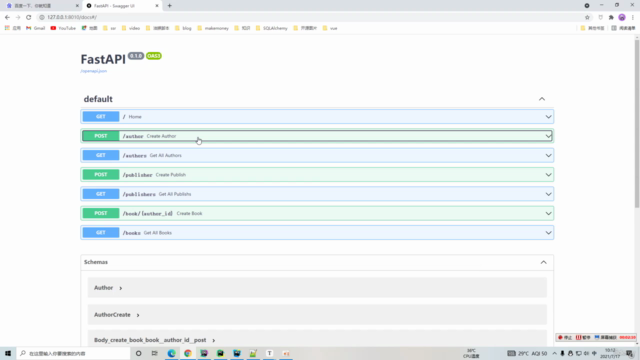
Task: Stop the screen recording
Action: (565, 338)
